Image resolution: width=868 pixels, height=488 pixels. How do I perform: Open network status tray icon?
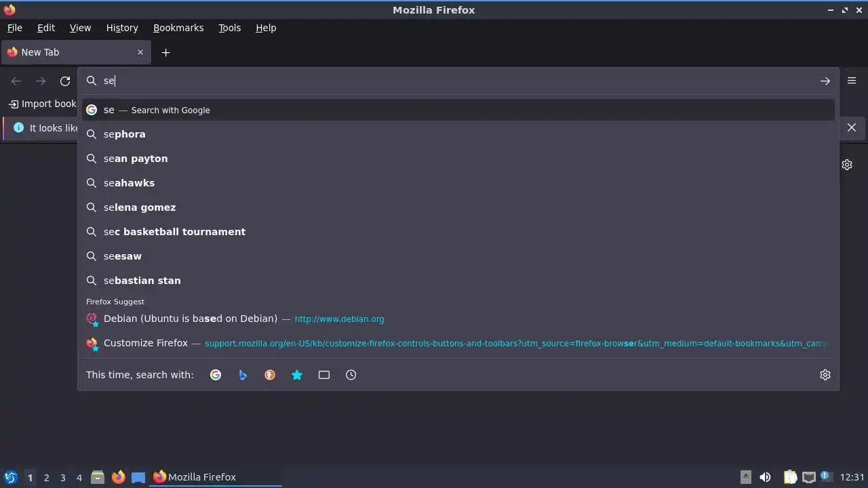pos(808,477)
